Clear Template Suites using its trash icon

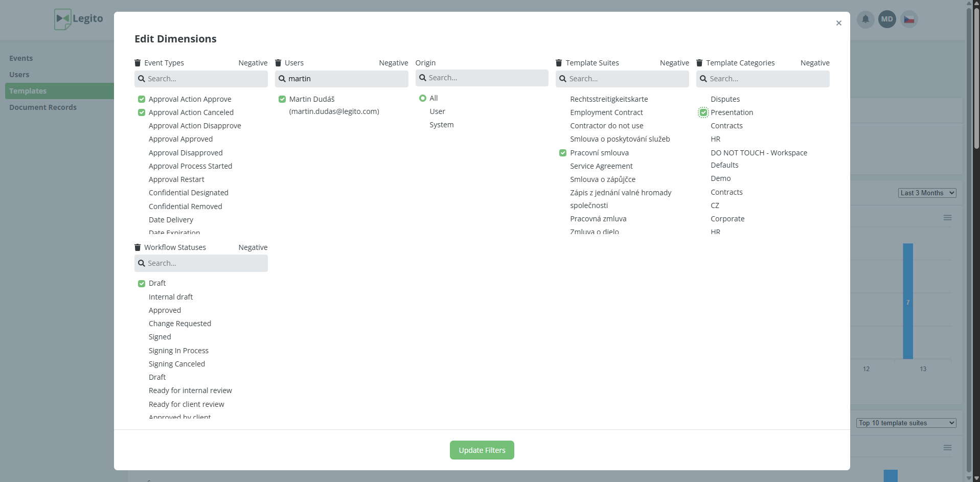tap(559, 63)
